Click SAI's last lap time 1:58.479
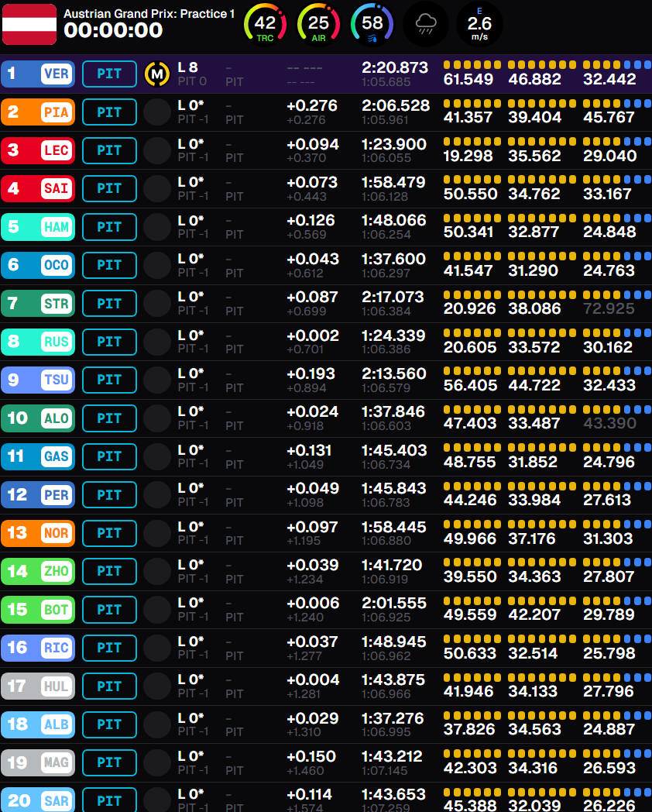Viewport: 652px width, 812px height. (393, 182)
